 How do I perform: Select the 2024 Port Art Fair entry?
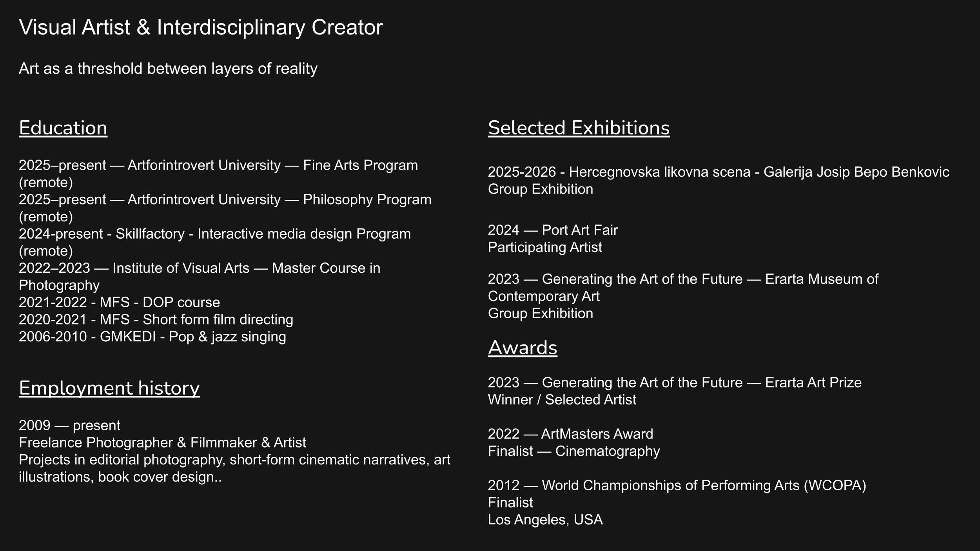[553, 230]
